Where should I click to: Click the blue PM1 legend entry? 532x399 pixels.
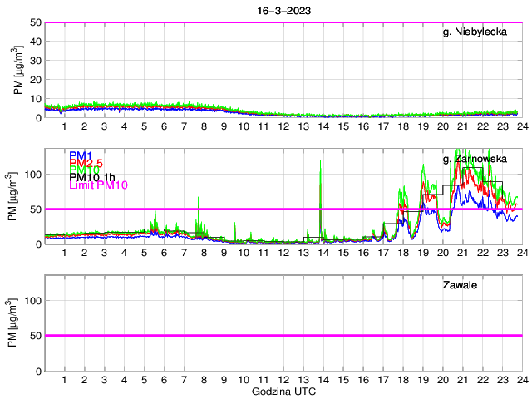pyautogui.click(x=81, y=155)
